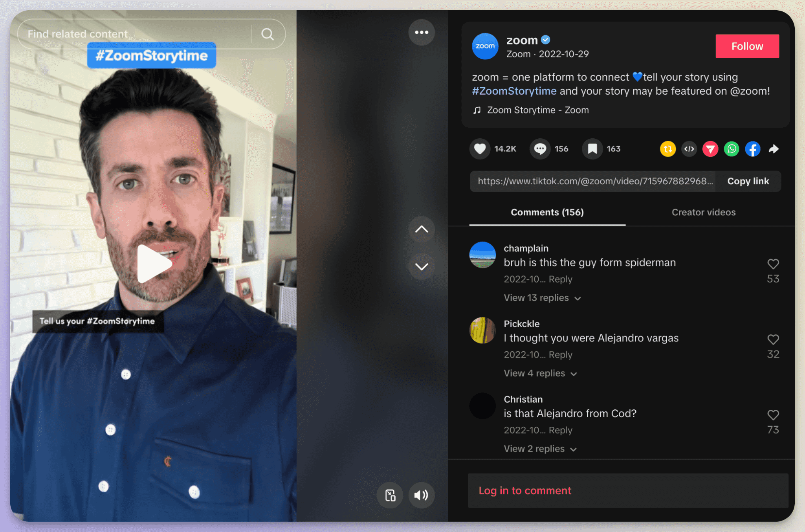Send to friends via red paper-plane icon
Viewport: 805px width, 532px height.
710,149
